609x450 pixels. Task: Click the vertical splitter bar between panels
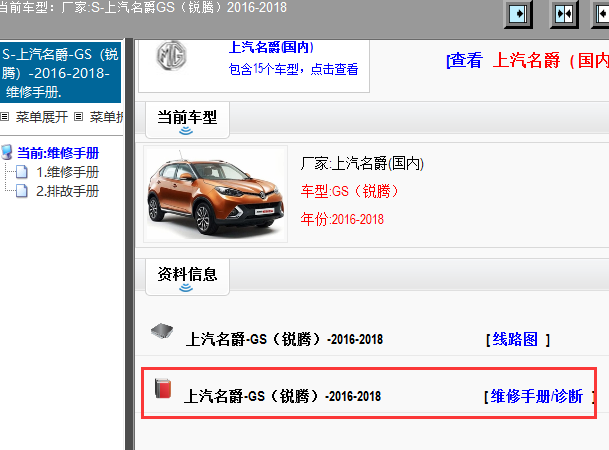[129, 244]
